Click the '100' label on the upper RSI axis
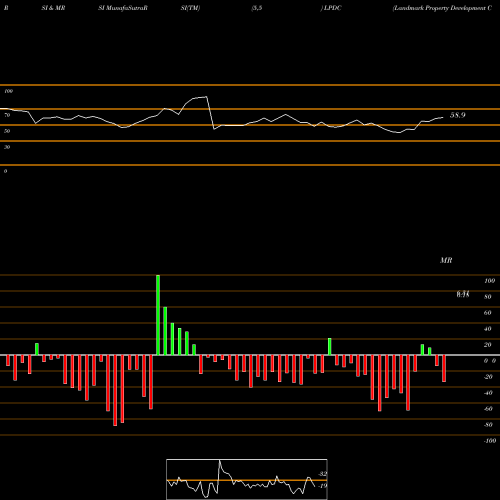The height and width of the screenshot is (500, 500). click(8, 91)
